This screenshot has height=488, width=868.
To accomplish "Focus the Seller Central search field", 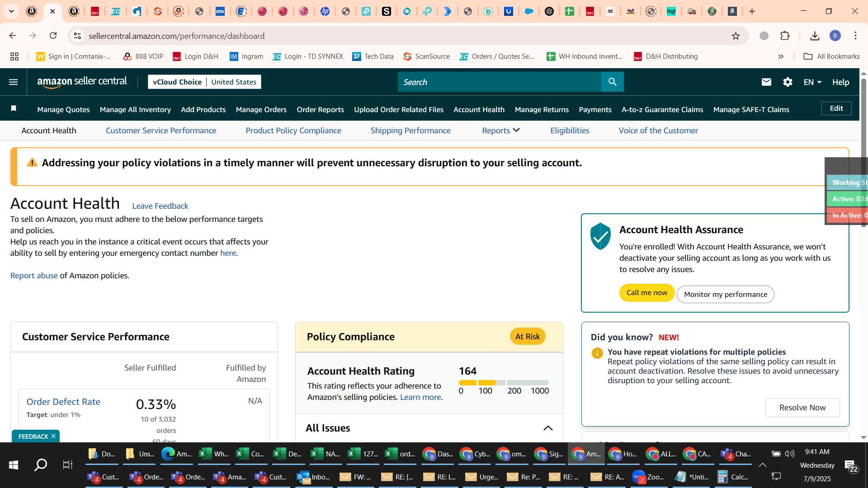I will (x=500, y=82).
